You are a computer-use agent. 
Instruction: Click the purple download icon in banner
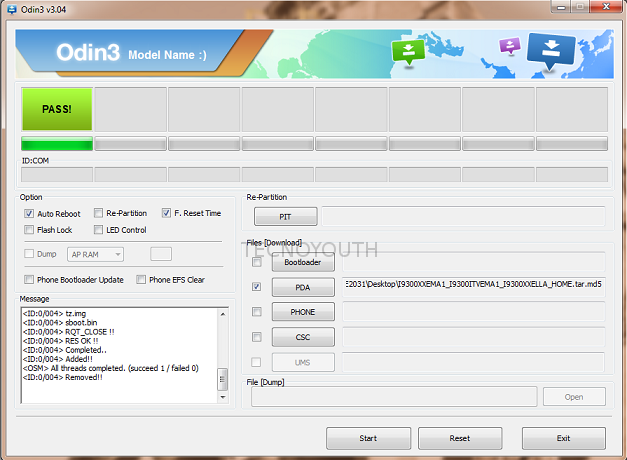click(x=510, y=46)
